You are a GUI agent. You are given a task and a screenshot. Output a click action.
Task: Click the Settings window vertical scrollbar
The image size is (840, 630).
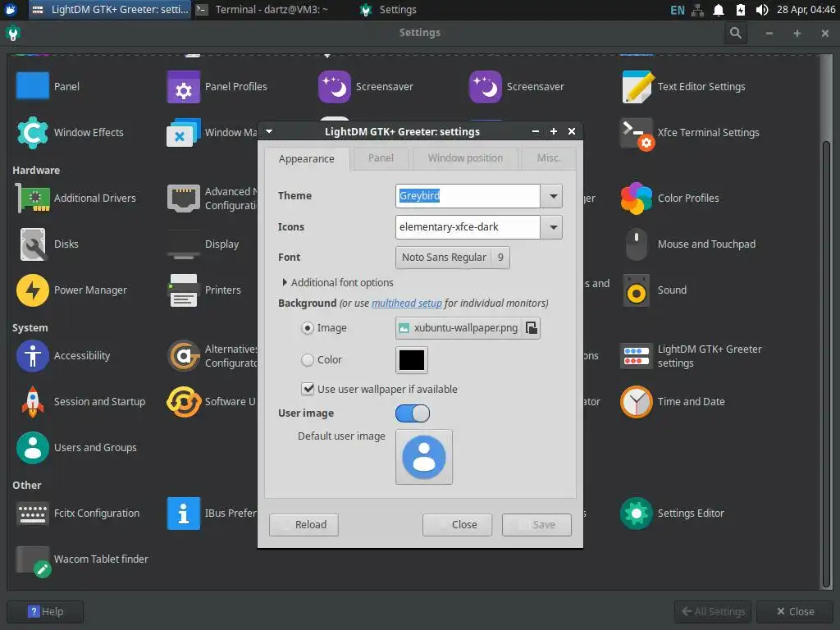tap(827, 364)
